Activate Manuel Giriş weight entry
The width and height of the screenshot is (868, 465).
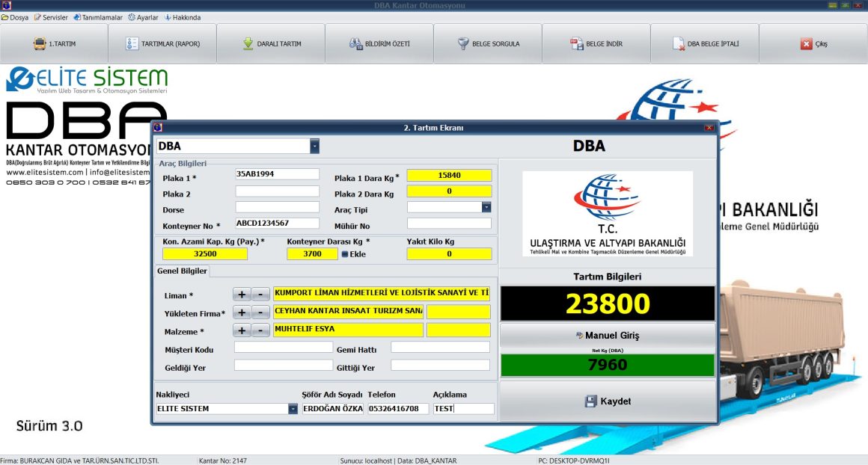607,335
